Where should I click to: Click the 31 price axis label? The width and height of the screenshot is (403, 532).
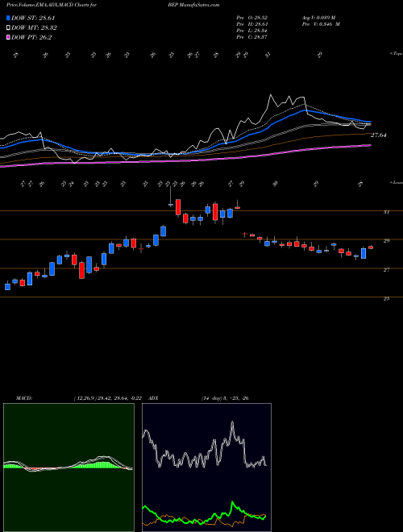386,212
